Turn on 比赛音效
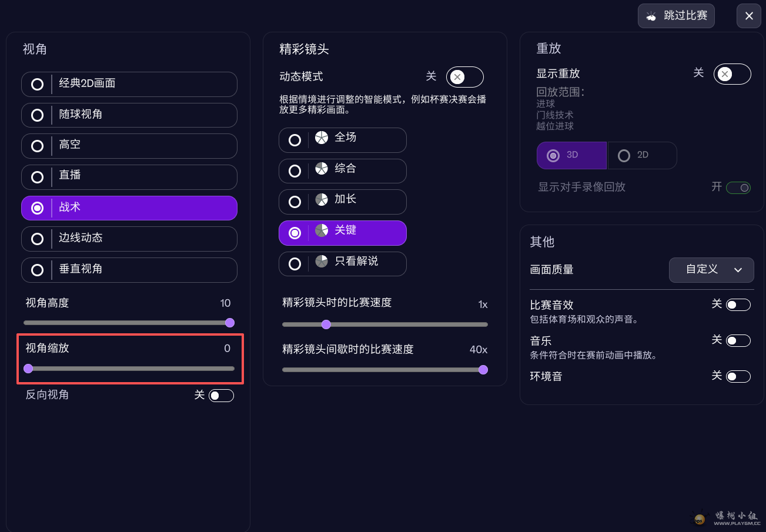This screenshot has height=532, width=766. (738, 305)
